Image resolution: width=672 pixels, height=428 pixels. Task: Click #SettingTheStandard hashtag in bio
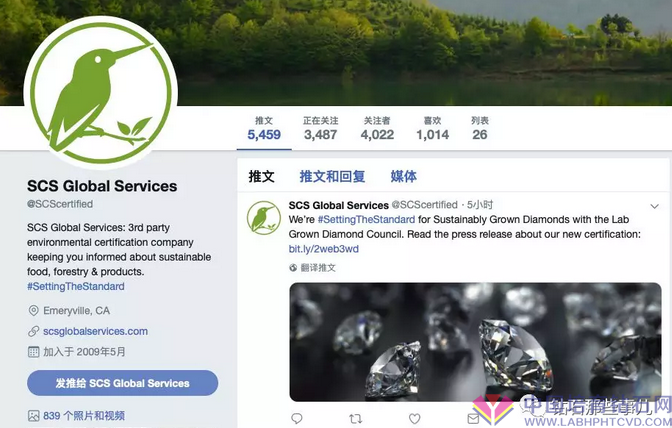76,286
